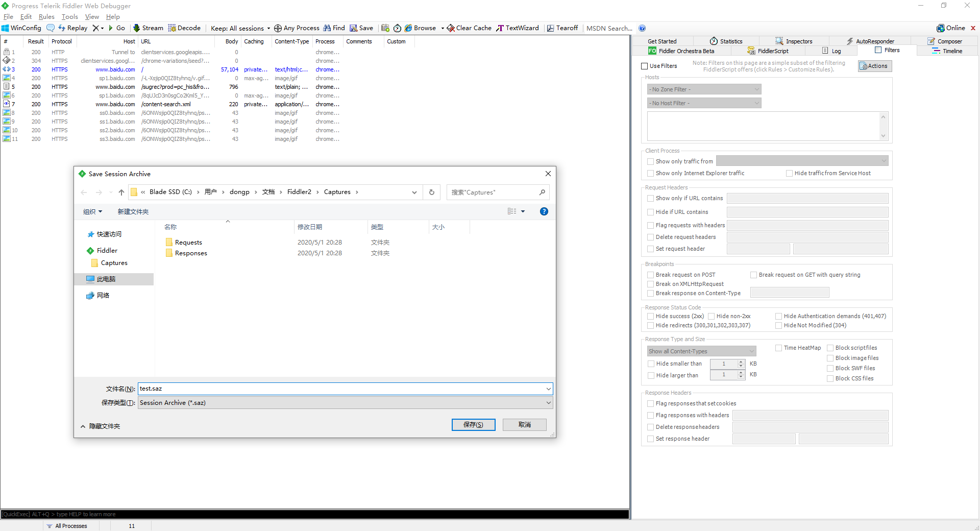Click the Any Process target icon
The height and width of the screenshot is (531, 980).
pos(278,28)
